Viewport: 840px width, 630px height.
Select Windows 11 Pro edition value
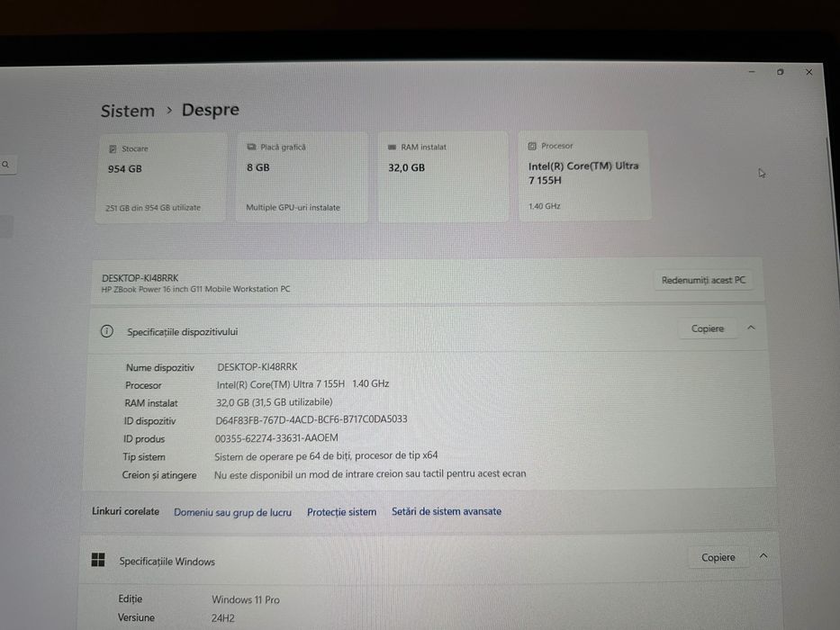(246, 600)
